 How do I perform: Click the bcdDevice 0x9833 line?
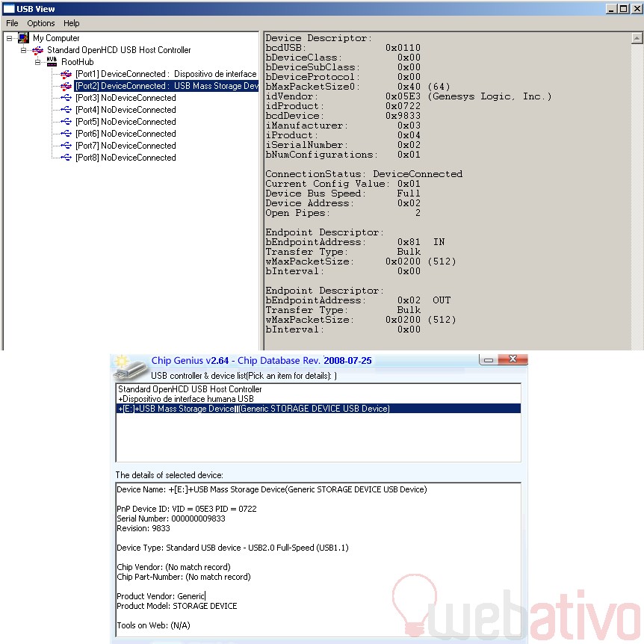click(x=343, y=117)
